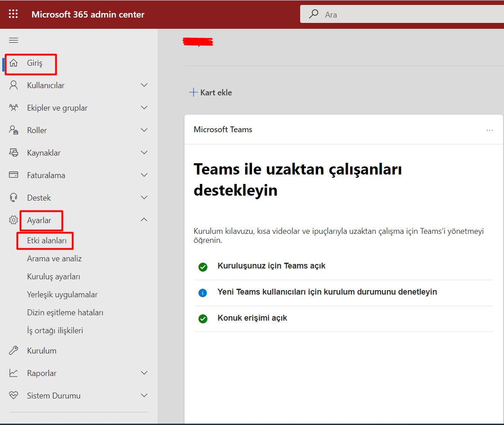Click the blue info icon for Yeni Teams
The height and width of the screenshot is (425, 504).
(x=203, y=293)
